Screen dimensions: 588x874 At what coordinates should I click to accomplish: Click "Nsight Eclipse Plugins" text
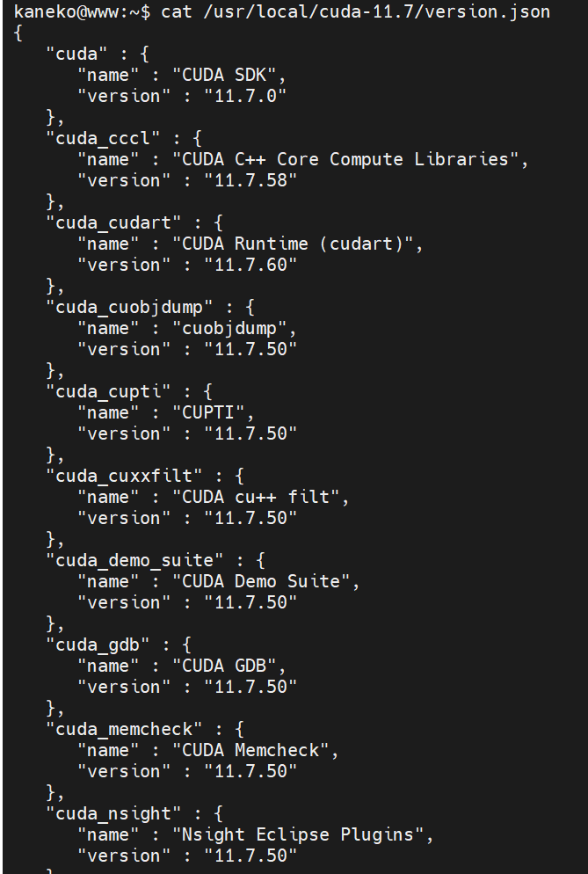(x=298, y=835)
